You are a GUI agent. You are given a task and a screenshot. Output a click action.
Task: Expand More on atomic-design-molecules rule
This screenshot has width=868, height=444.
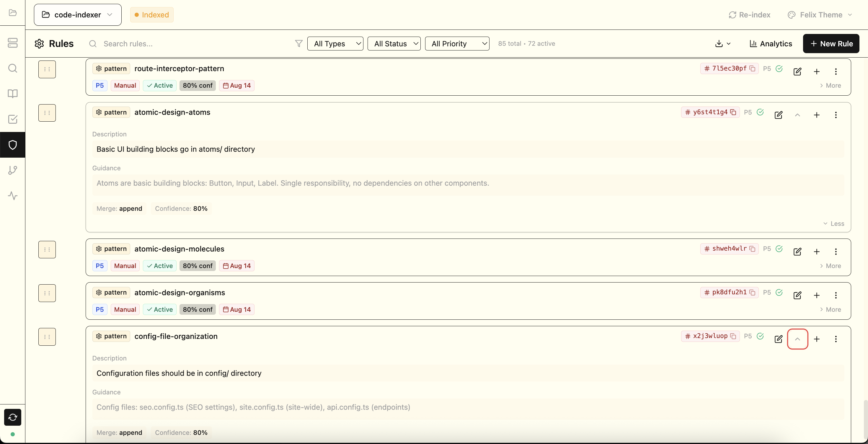pos(830,266)
